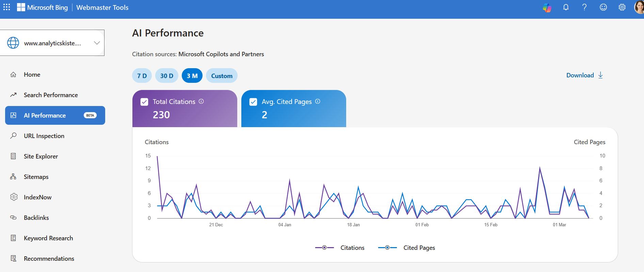Screen dimensions: 644x272
Task: Click the Avg. Cited Pages value 2
Action: pos(264,115)
